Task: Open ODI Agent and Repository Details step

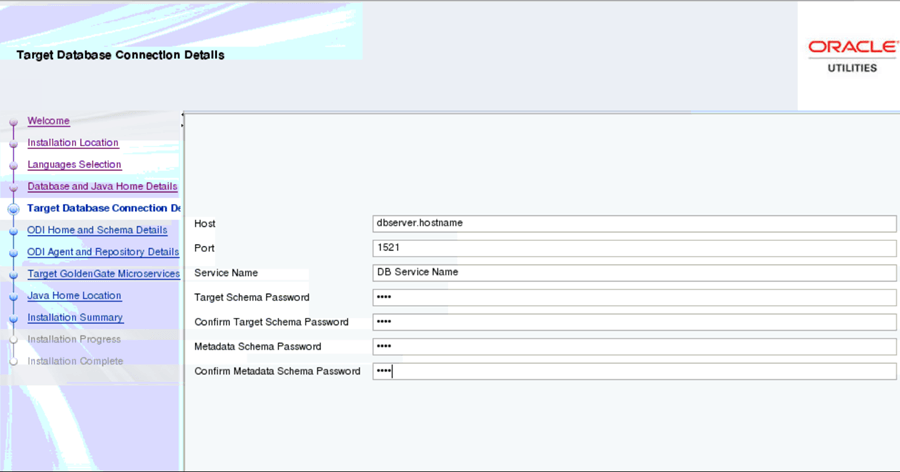Action: pyautogui.click(x=103, y=252)
